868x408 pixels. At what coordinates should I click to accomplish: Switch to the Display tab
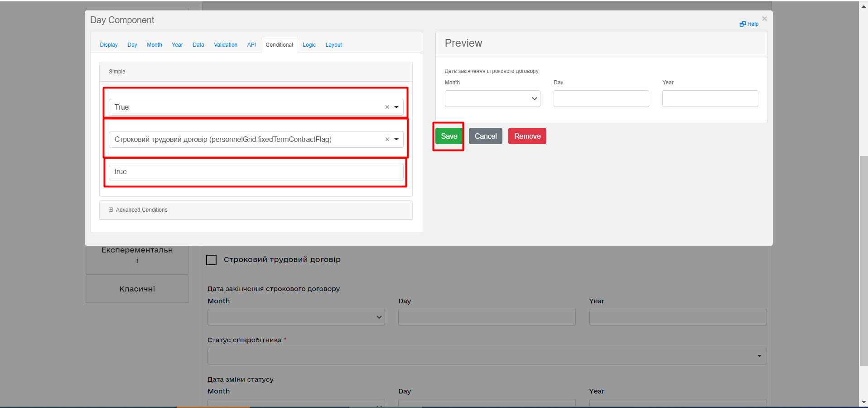(x=109, y=45)
